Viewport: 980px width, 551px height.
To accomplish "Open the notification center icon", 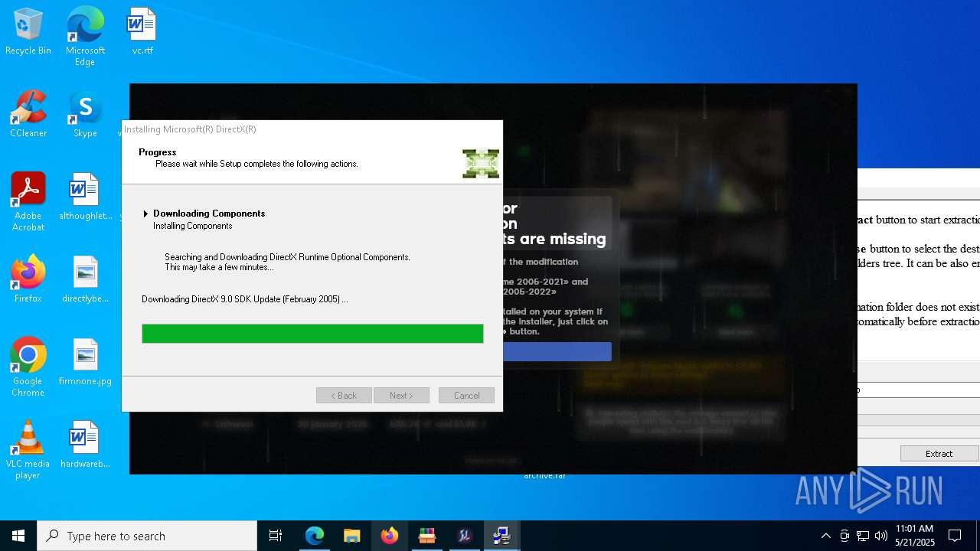I will pos(955,536).
